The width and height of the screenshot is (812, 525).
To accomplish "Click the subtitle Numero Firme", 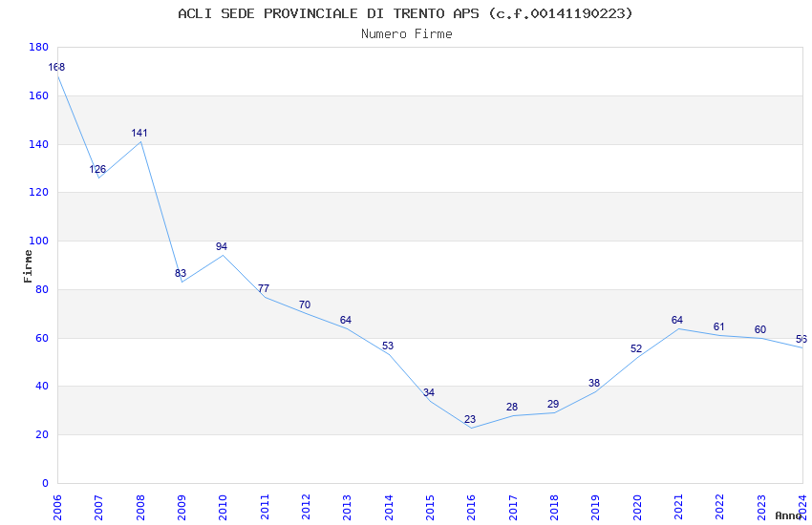I will tap(407, 34).
